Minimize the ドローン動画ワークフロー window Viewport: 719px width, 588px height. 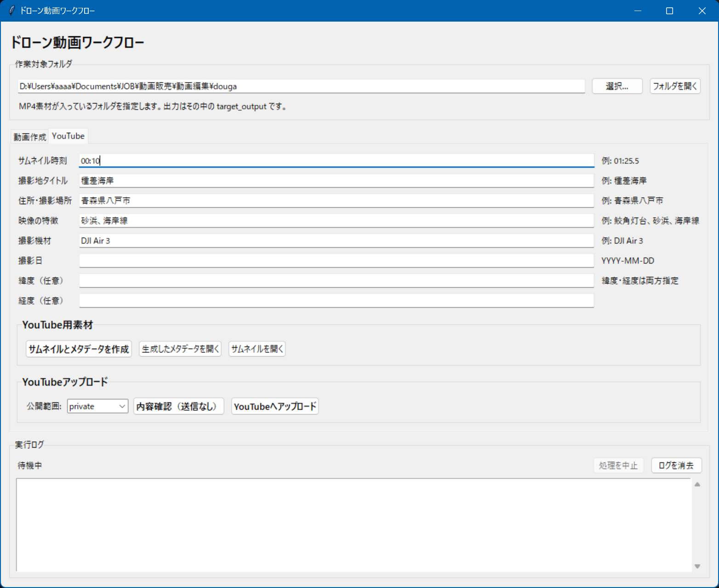[x=638, y=11]
